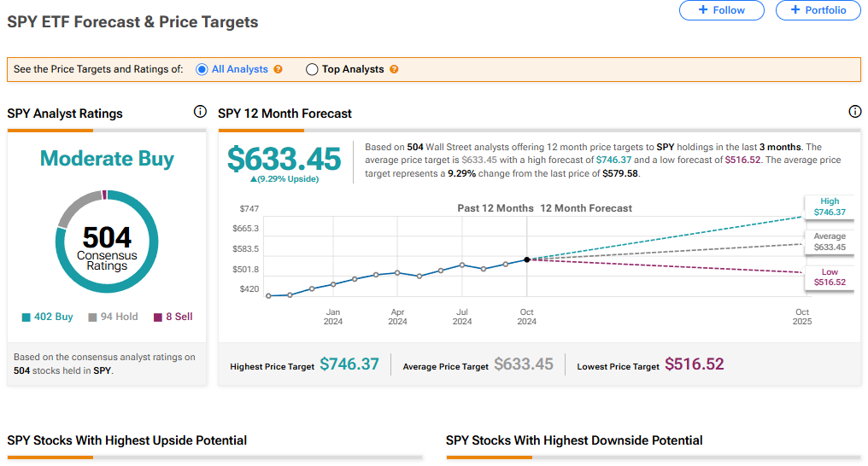Click the info icon beside 12 Month Forecast
Image resolution: width=868 pixels, height=466 pixels.
pos(854,112)
